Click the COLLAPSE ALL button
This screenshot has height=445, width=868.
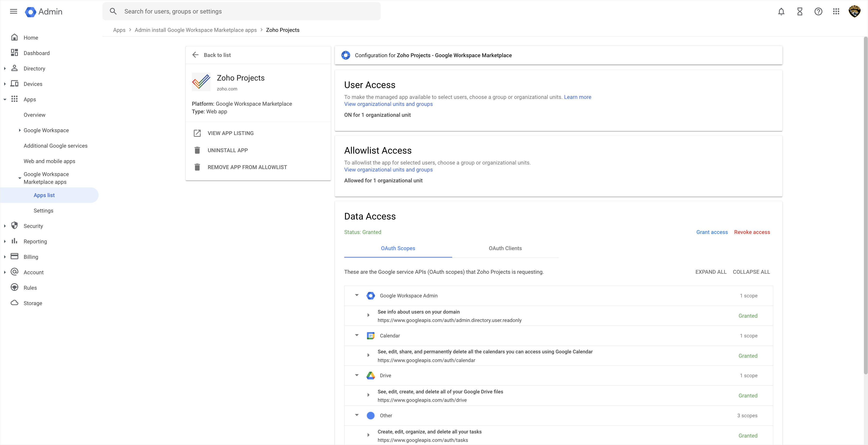click(751, 272)
